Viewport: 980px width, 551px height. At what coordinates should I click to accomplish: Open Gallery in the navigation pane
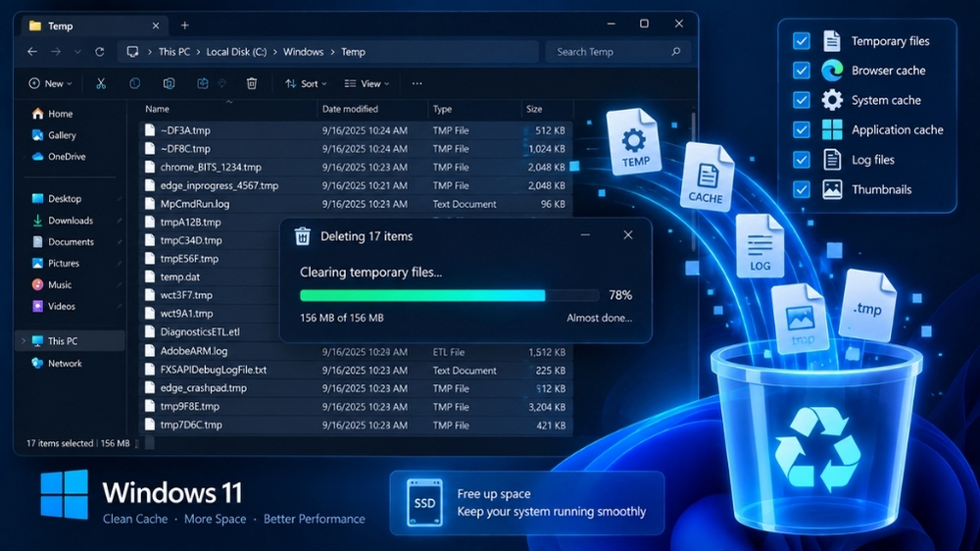[54, 135]
